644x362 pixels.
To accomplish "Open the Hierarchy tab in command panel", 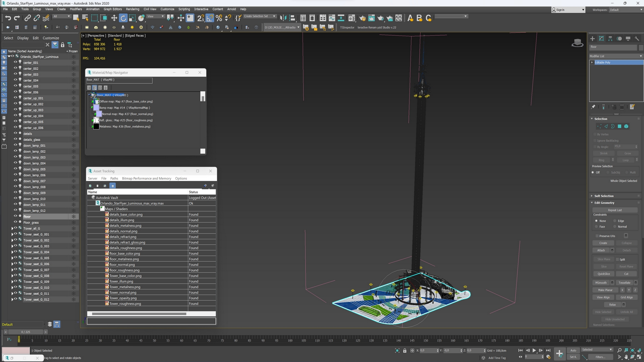I will pyautogui.click(x=610, y=39).
